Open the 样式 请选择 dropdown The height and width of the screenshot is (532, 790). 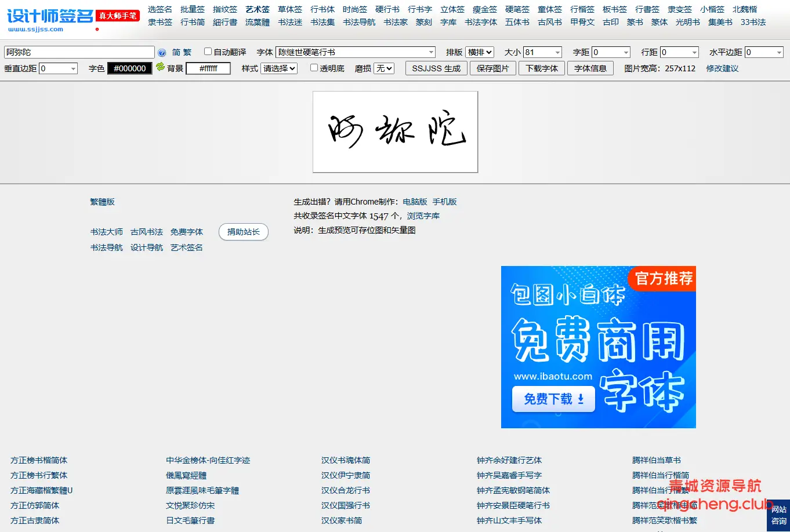(x=278, y=68)
